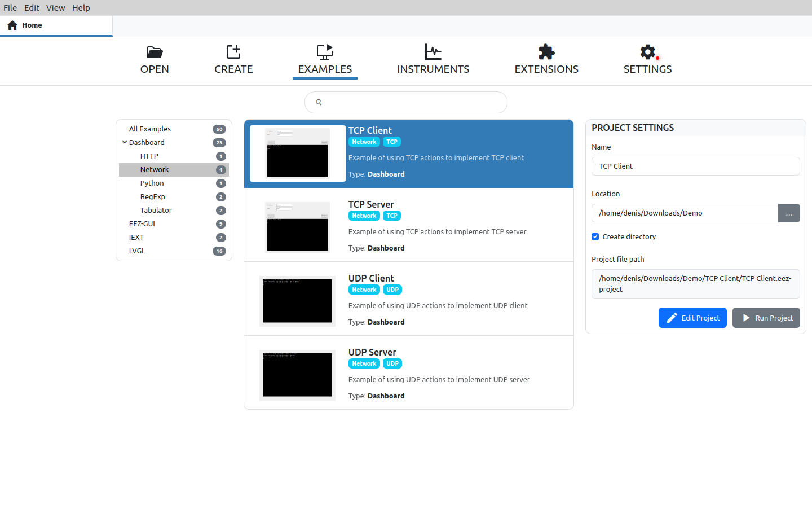This screenshot has height=513, width=812.
Task: Click the UDP Server example thumbnail
Action: click(x=298, y=375)
